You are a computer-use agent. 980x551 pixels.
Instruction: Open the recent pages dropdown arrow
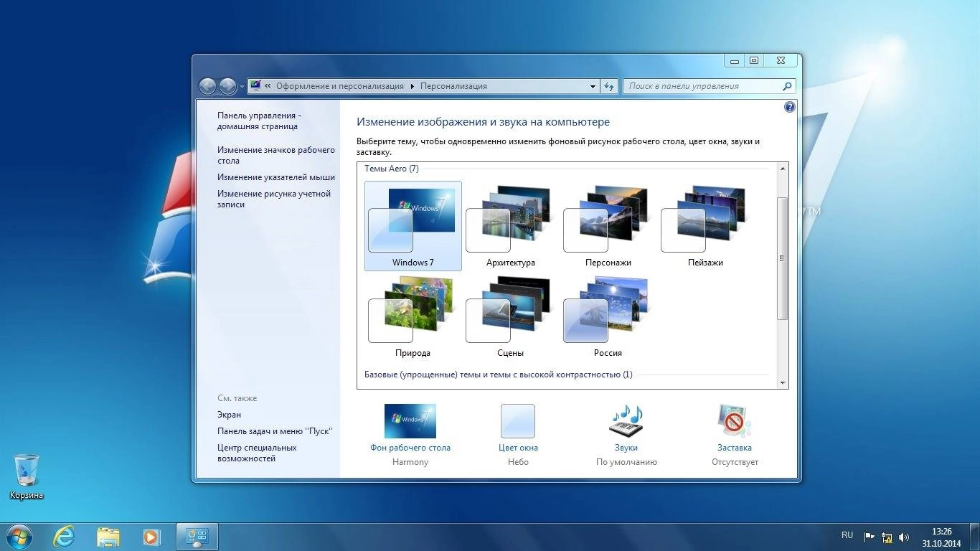click(242, 87)
